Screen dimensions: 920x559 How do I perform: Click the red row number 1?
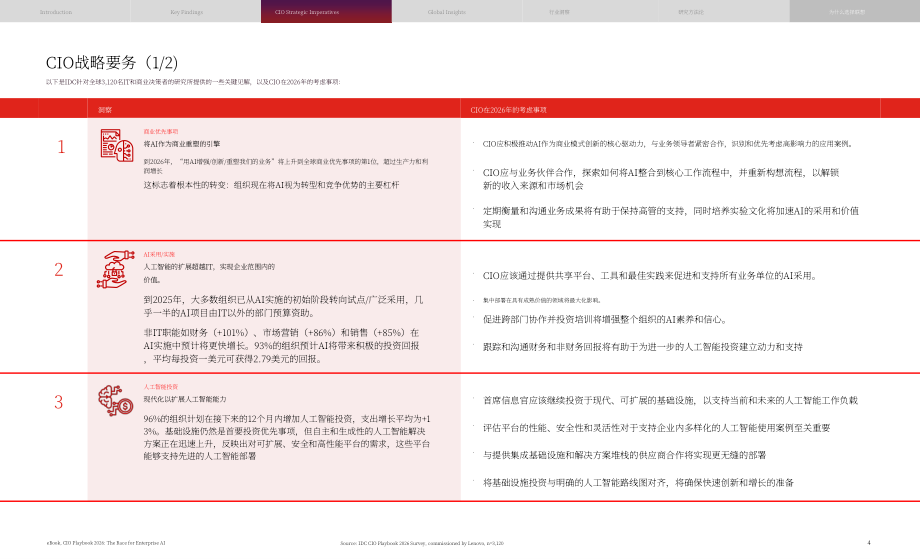(x=61, y=147)
